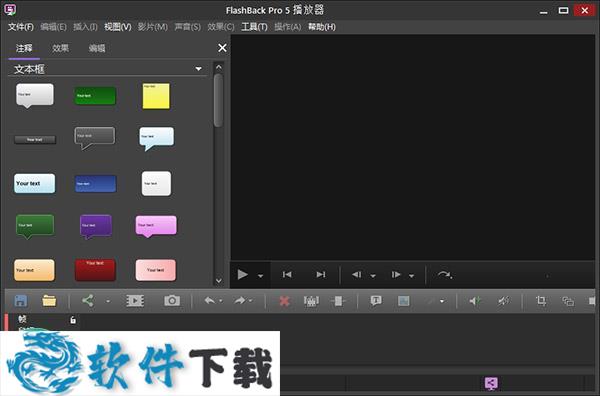Click the scroll up arrow of the text box list
The width and height of the screenshot is (600, 396).
tap(218, 67)
